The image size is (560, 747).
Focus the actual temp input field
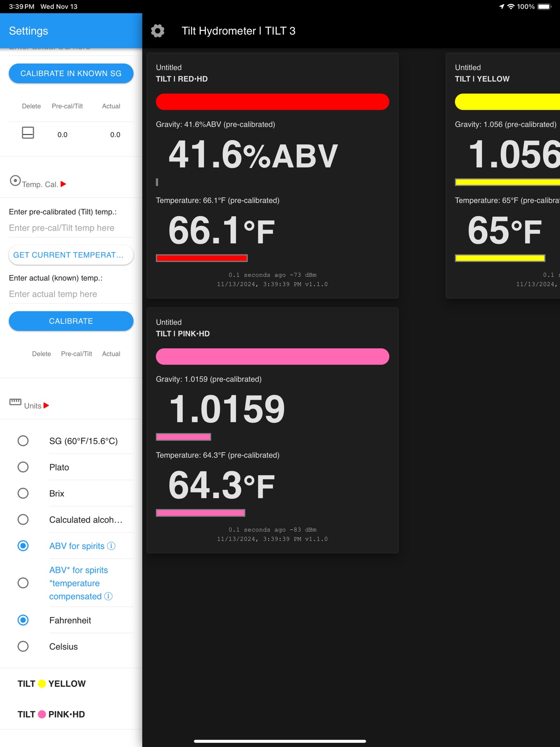click(x=71, y=294)
